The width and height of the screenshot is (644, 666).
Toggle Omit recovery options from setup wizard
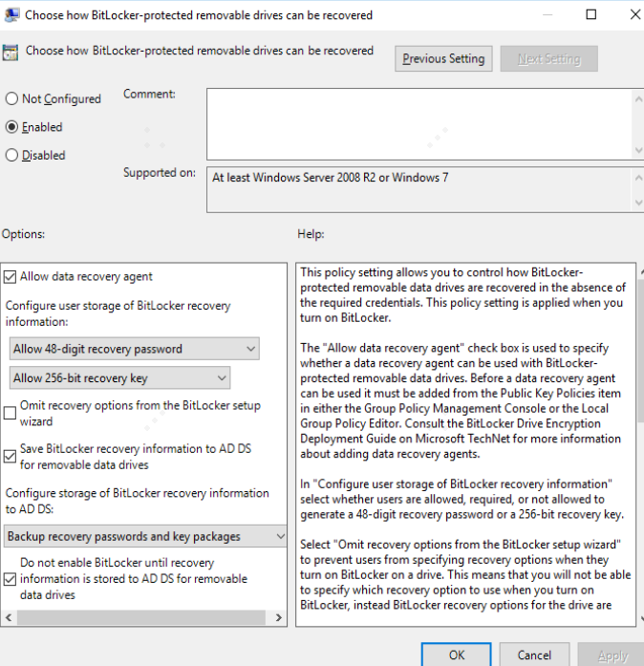pos(10,413)
